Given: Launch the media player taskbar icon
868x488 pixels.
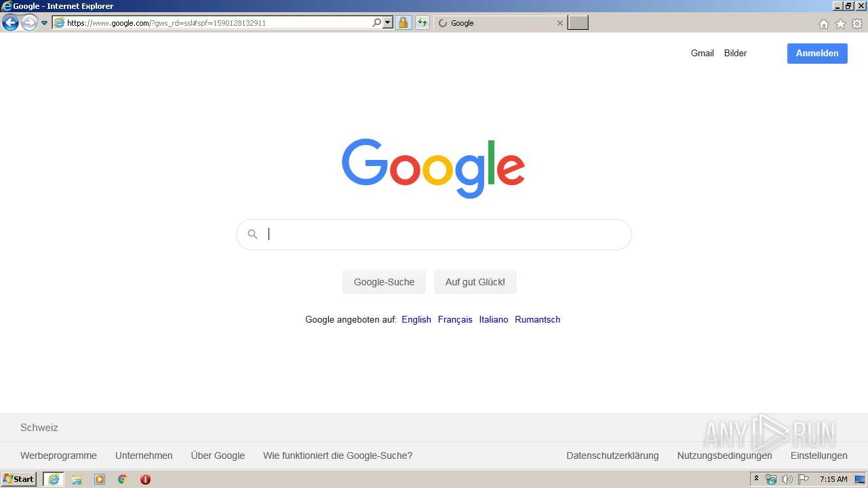Looking at the screenshot, I should pyautogui.click(x=100, y=479).
